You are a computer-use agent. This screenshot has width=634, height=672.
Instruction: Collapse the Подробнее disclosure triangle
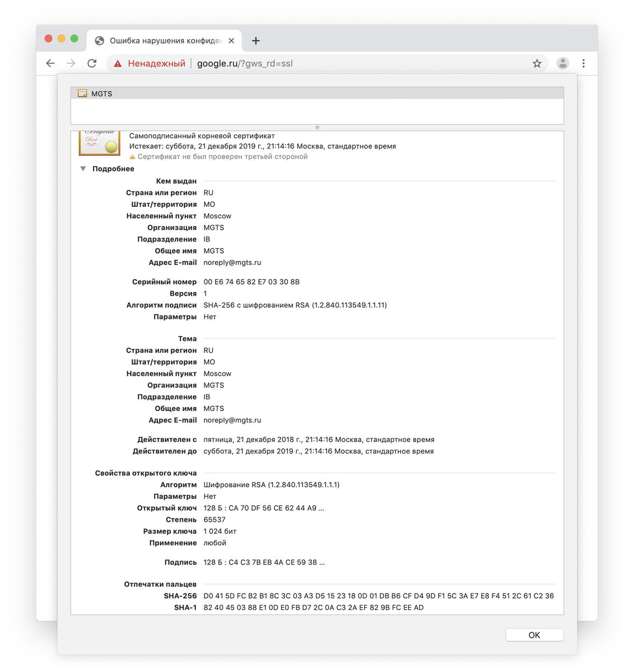coord(83,169)
